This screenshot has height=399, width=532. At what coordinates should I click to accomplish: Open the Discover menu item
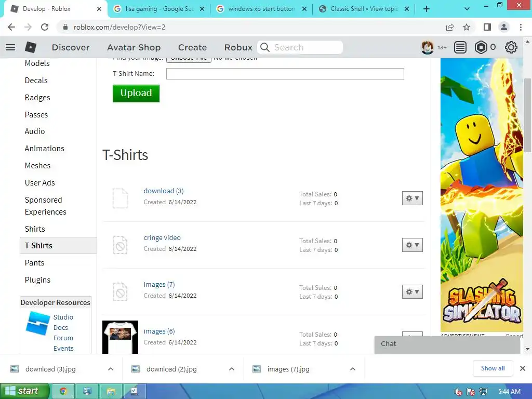tap(71, 47)
